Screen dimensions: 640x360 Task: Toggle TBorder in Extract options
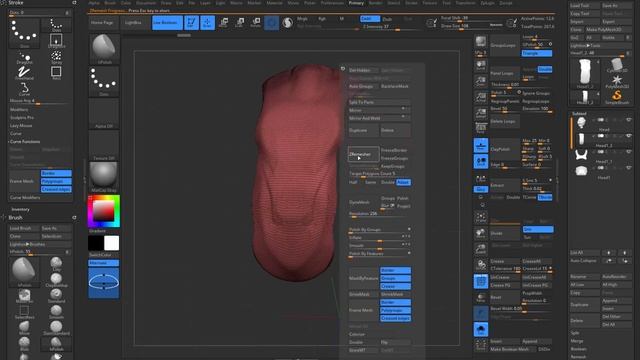[x=545, y=198]
